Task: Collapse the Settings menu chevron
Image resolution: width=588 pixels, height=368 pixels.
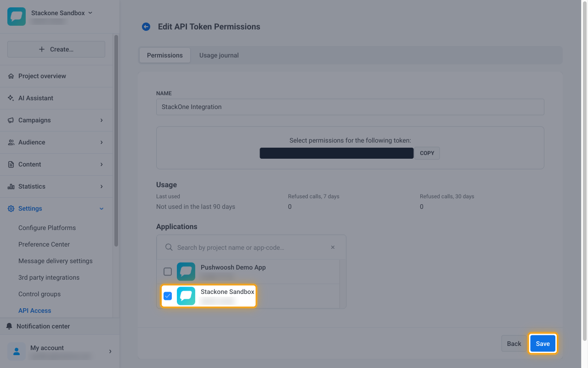Action: pos(102,208)
